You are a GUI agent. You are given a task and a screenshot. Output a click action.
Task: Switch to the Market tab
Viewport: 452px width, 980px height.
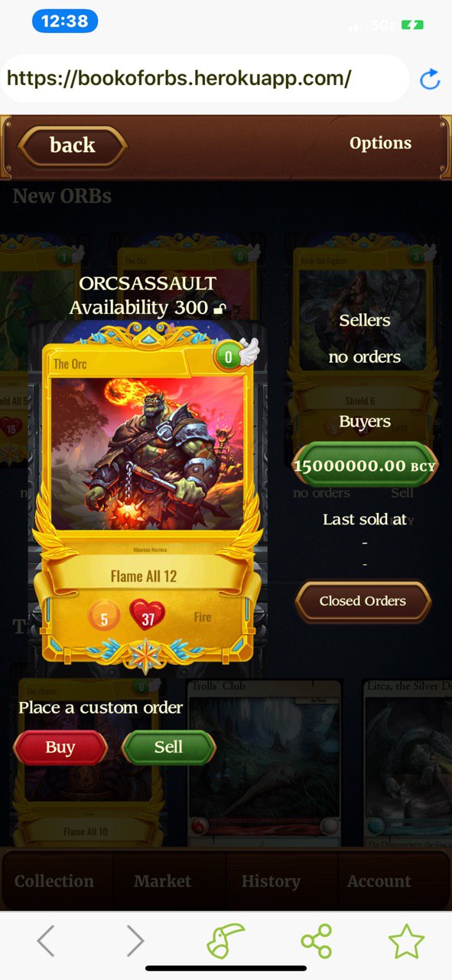click(x=163, y=881)
